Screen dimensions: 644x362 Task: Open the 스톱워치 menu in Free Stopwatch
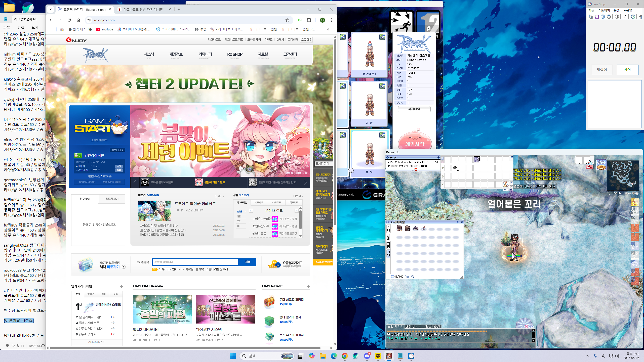point(604,10)
